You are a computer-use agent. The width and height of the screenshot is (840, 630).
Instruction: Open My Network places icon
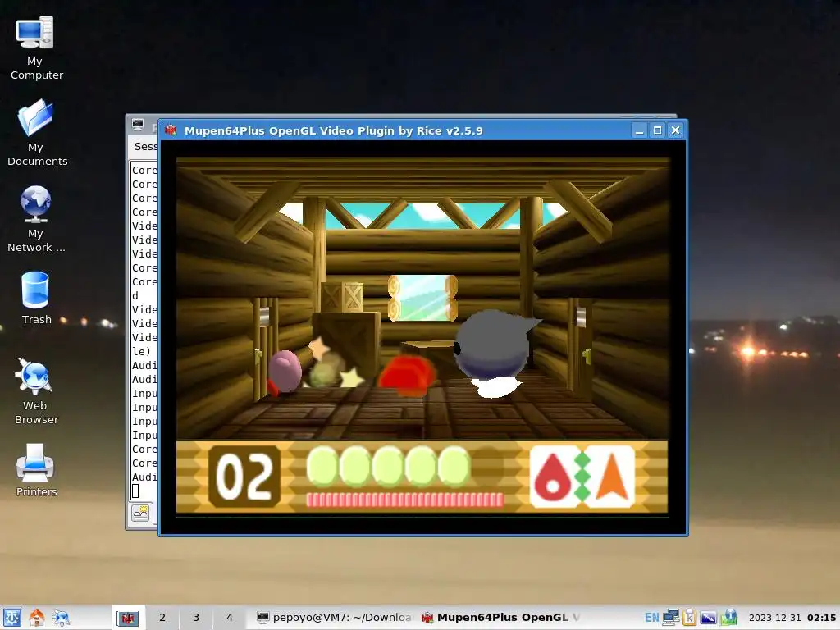(x=35, y=219)
